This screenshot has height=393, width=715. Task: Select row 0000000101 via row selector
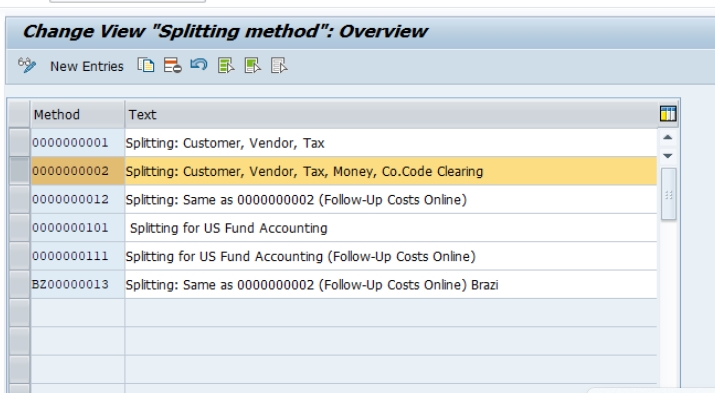click(x=20, y=228)
